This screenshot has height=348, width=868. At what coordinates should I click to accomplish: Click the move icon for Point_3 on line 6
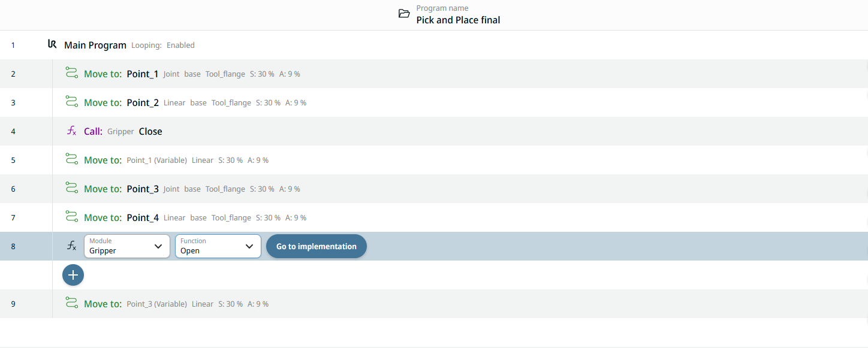tap(72, 189)
